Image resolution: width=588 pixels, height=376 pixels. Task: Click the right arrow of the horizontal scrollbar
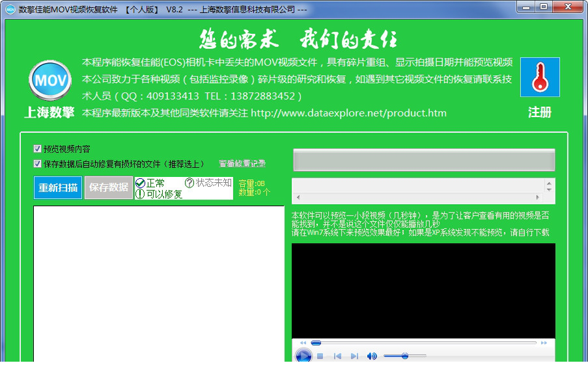click(x=537, y=197)
